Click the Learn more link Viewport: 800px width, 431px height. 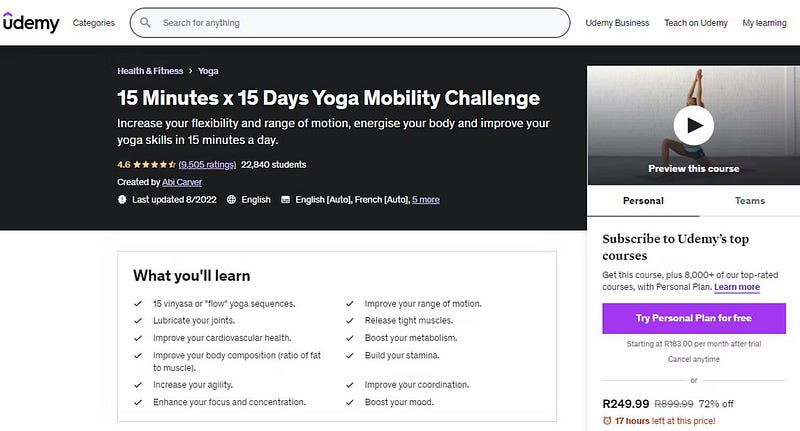(x=737, y=287)
